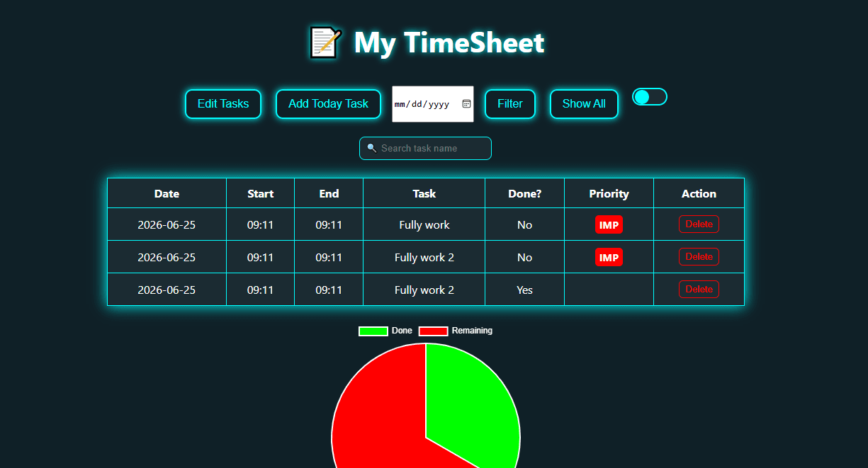Delete the Fully work 2 row marked No
The image size is (868, 468).
tap(699, 256)
